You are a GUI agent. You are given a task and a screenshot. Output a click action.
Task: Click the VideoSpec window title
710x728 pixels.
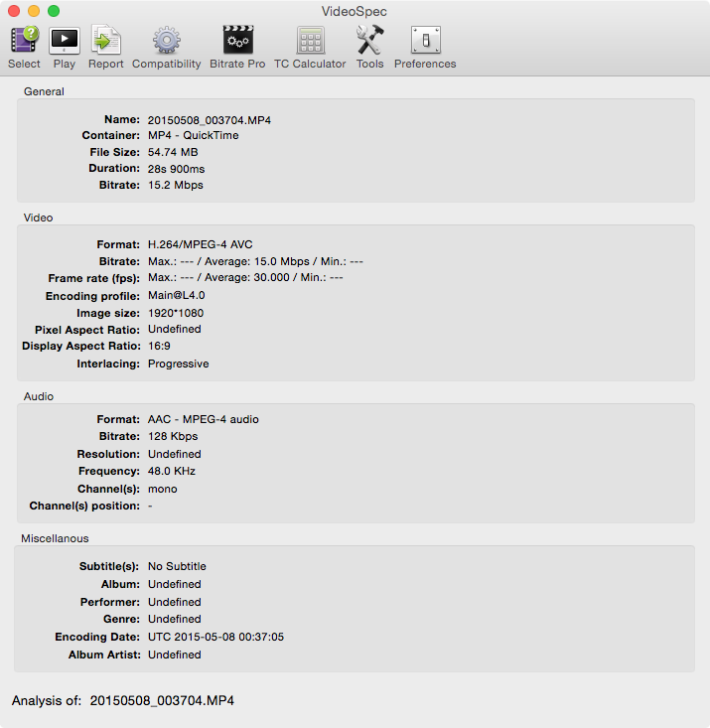click(x=355, y=11)
